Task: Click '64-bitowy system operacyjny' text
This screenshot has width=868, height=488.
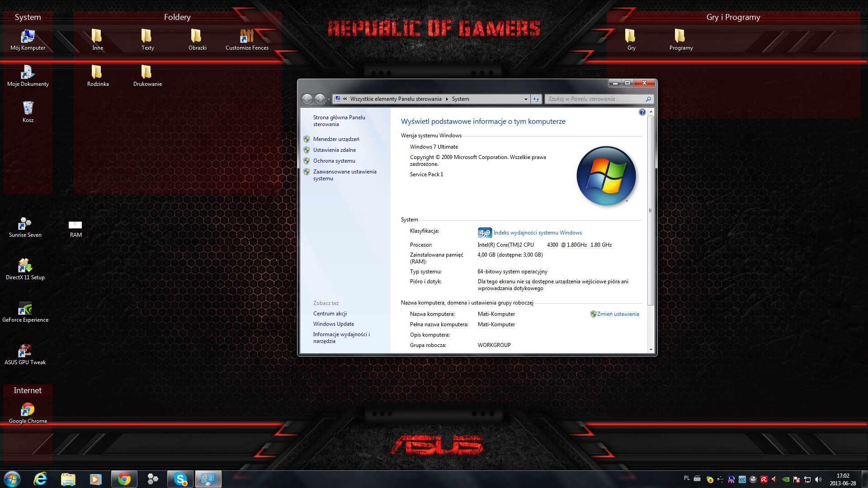Action: click(x=512, y=272)
